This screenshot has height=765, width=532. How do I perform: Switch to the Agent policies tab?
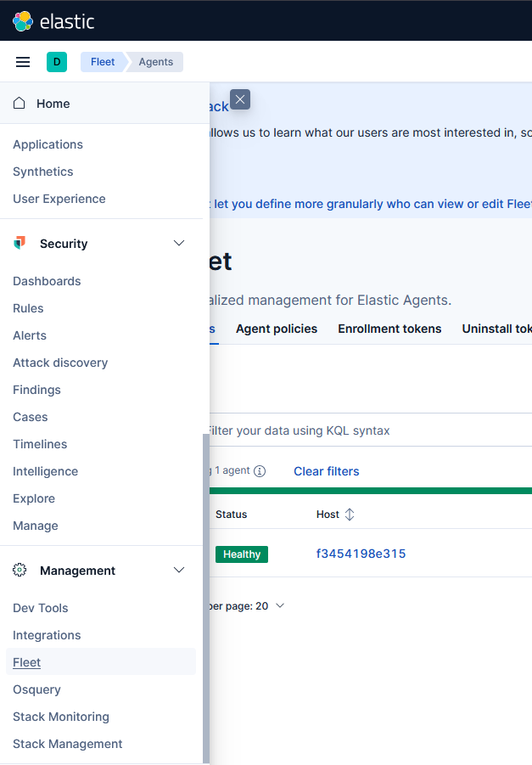click(x=277, y=329)
